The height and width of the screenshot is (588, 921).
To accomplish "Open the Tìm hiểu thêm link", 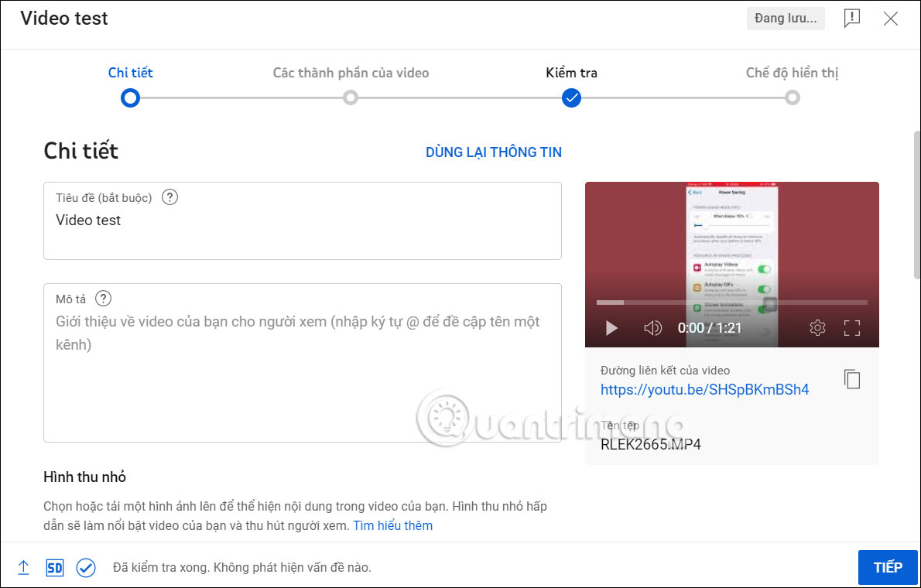I will click(393, 525).
